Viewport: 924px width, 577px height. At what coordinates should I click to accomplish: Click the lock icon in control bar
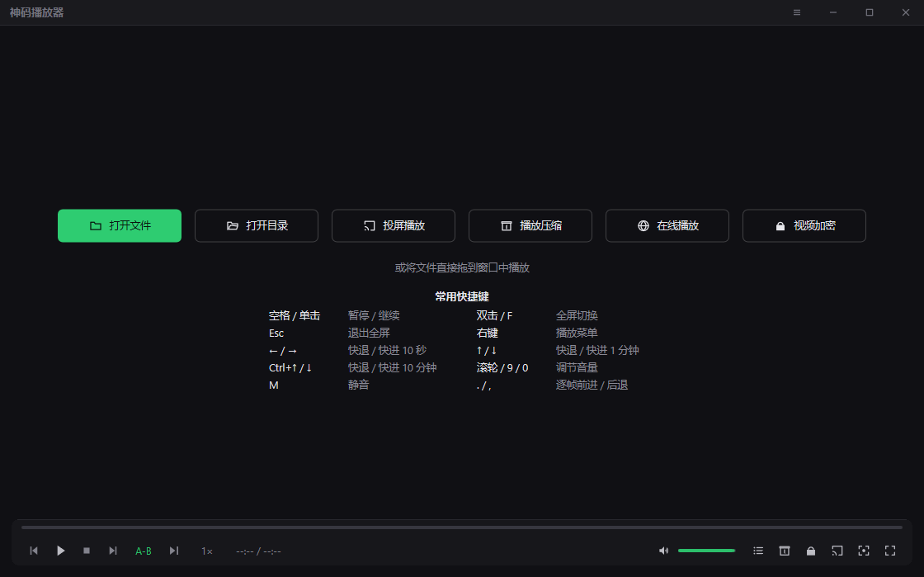[811, 551]
